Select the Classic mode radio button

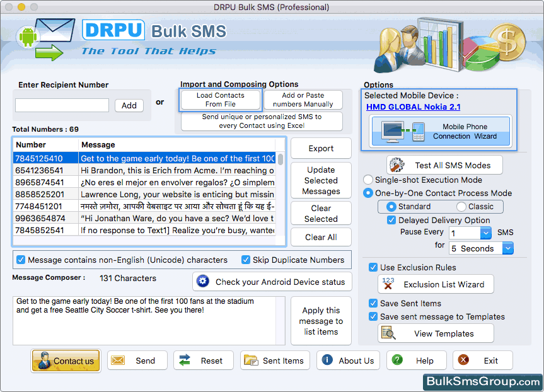coord(461,207)
